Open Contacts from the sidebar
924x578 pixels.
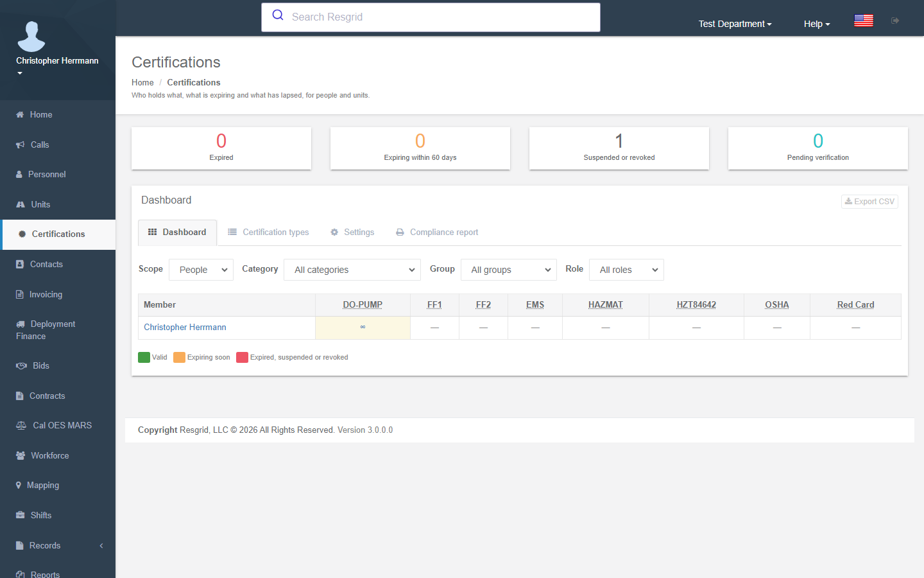58,264
